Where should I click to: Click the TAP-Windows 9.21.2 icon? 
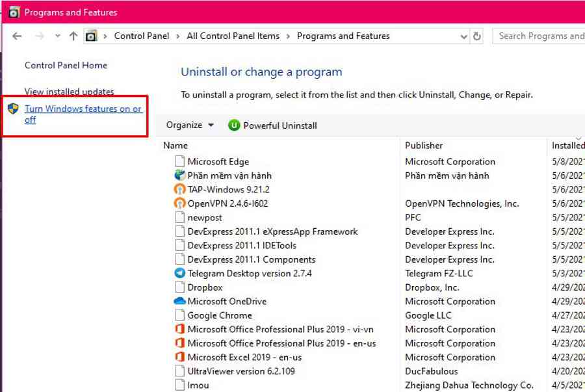[180, 189]
